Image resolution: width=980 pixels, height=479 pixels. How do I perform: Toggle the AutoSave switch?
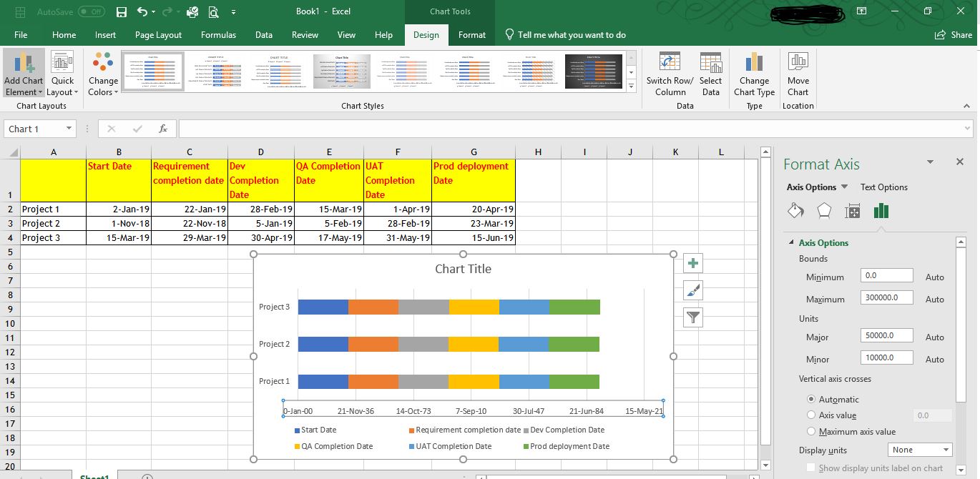coord(91,12)
